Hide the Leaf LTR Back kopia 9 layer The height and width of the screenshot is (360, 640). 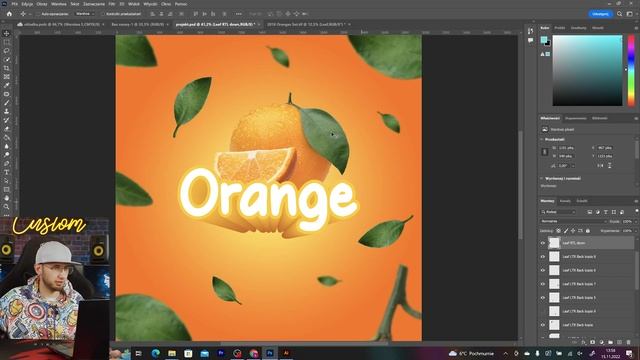[543, 257]
